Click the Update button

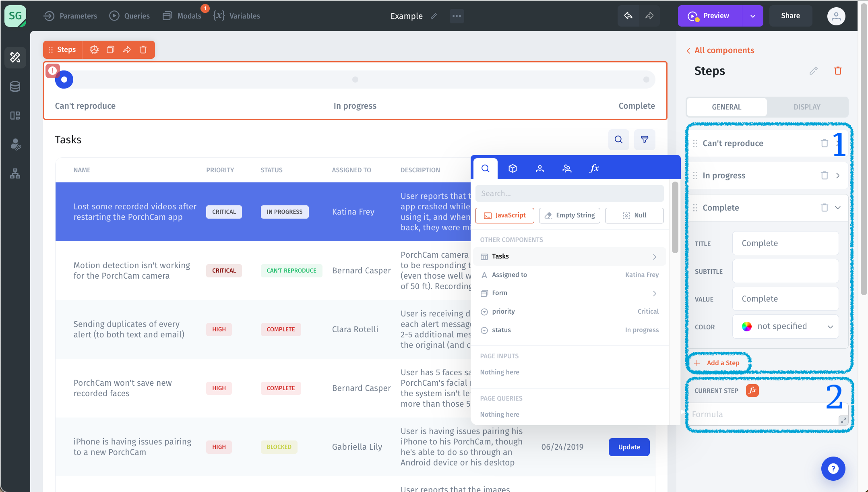pos(629,447)
